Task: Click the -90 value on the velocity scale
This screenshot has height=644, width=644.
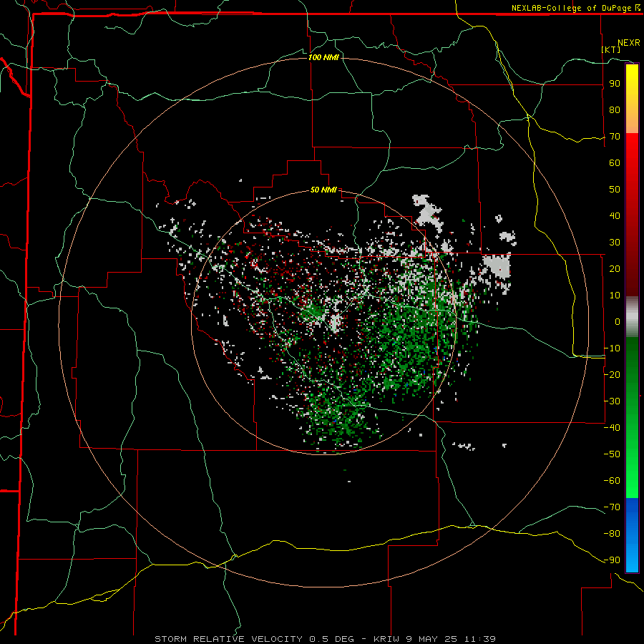Action: point(612,560)
